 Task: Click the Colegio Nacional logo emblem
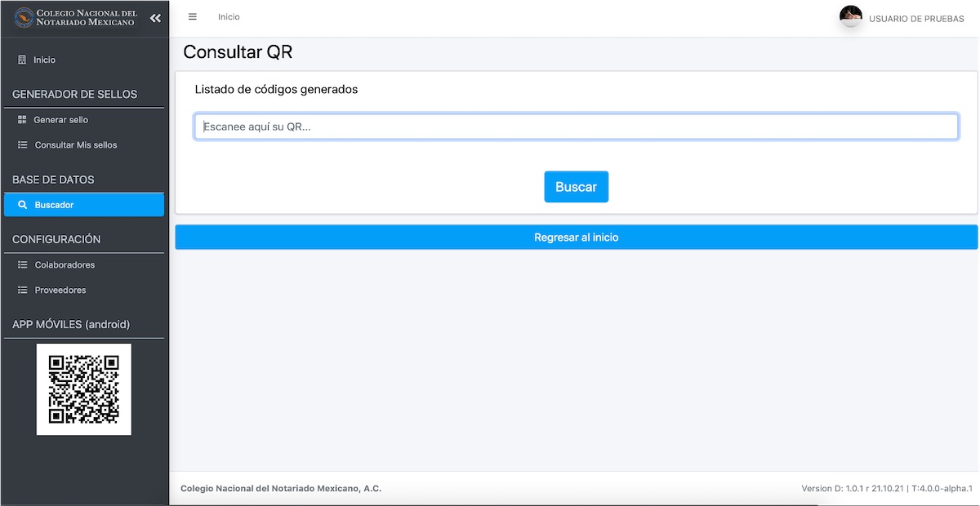tap(24, 17)
